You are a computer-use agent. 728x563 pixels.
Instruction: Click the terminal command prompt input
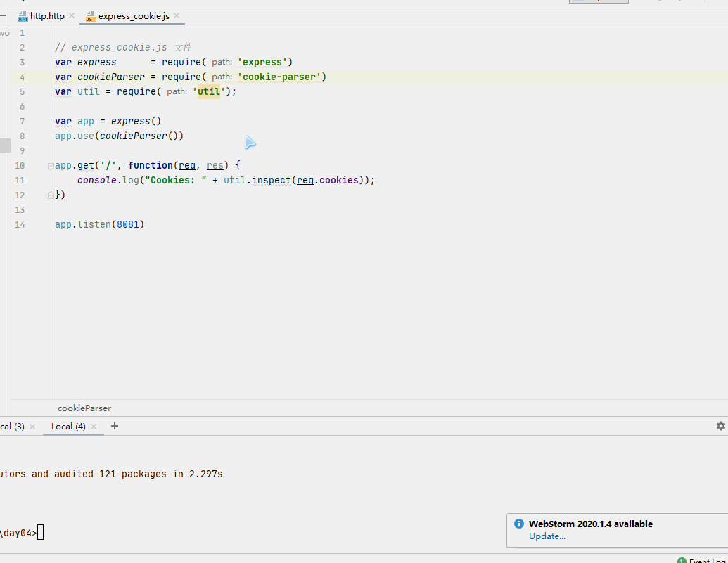coord(41,533)
